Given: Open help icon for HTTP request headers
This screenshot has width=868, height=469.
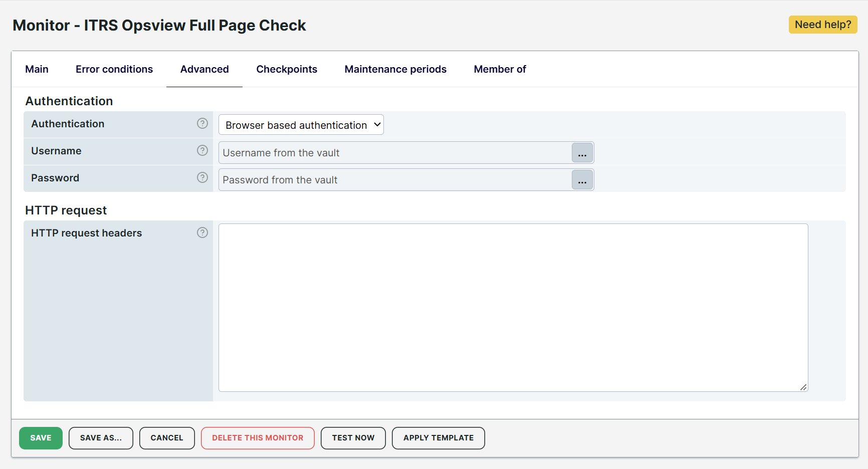Looking at the screenshot, I should [202, 232].
